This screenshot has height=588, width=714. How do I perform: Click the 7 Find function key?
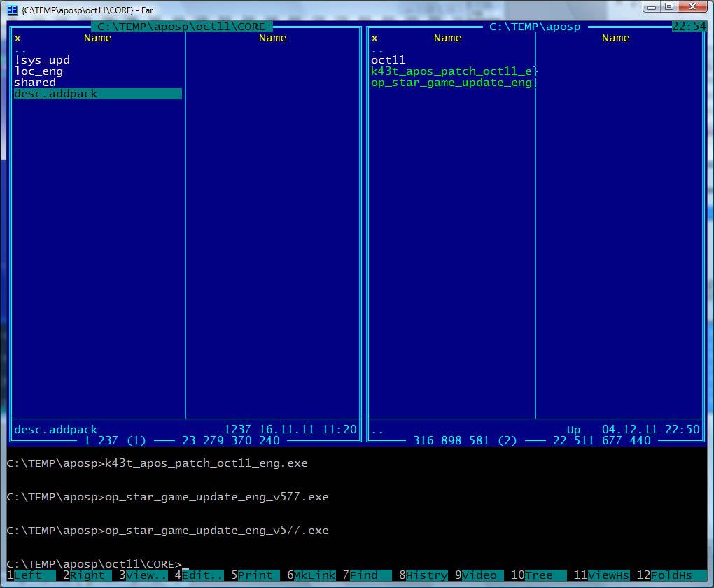click(x=367, y=575)
